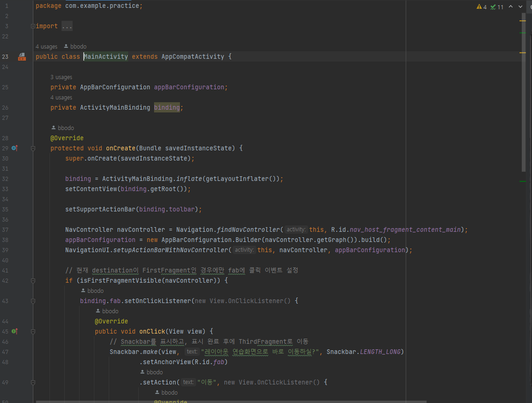532x403 pixels.
Task: Click LENGTH_LONG constant on line 47
Action: pos(380,352)
